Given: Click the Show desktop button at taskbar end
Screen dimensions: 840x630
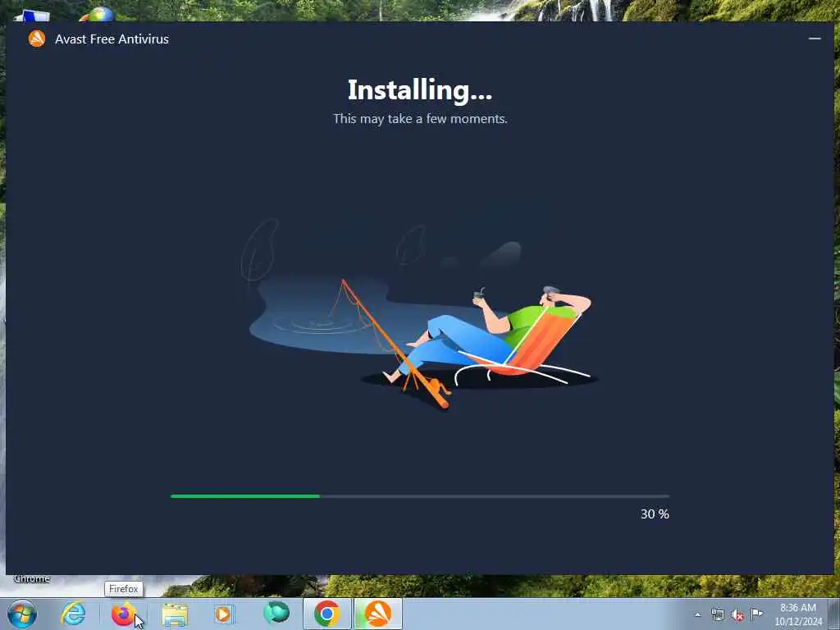Looking at the screenshot, I should coord(834,614).
